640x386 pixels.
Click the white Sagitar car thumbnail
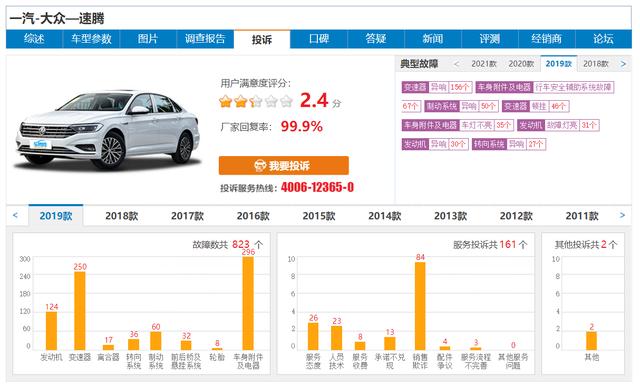107,130
